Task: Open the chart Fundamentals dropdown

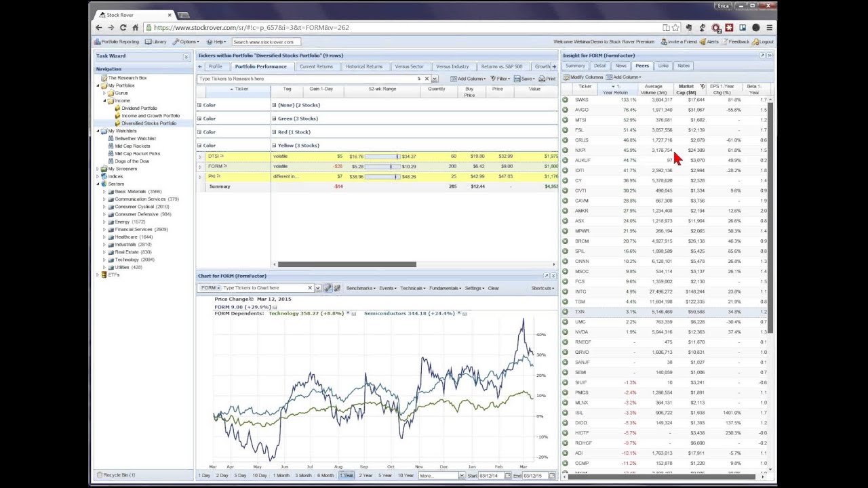Action: 445,288
